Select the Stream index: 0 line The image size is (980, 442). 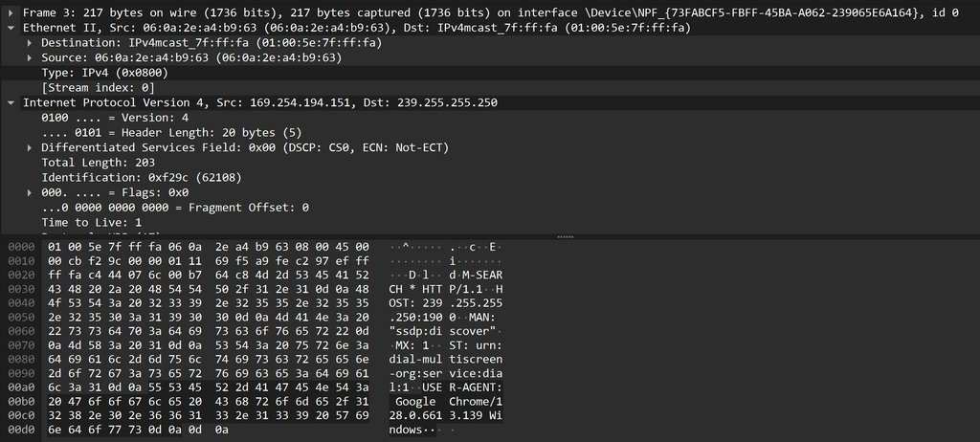pyautogui.click(x=490, y=87)
